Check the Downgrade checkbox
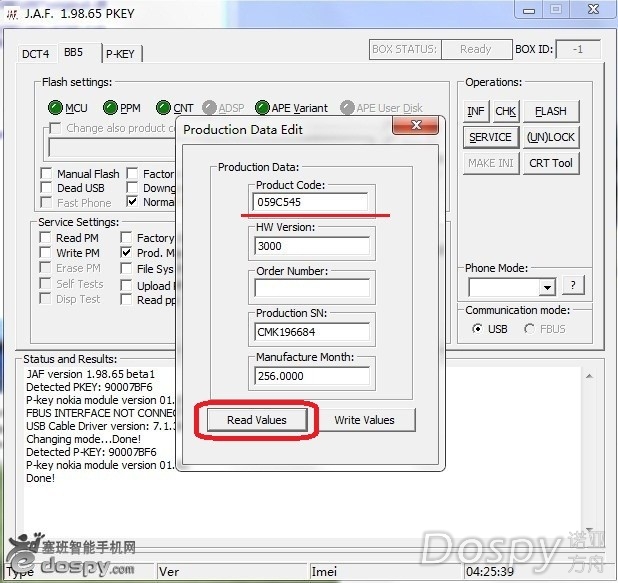The height and width of the screenshot is (583, 618). click(132, 188)
